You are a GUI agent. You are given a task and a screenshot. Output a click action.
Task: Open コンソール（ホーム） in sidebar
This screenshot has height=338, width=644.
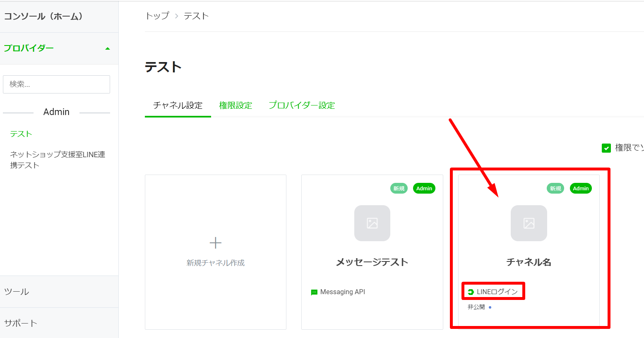(43, 17)
